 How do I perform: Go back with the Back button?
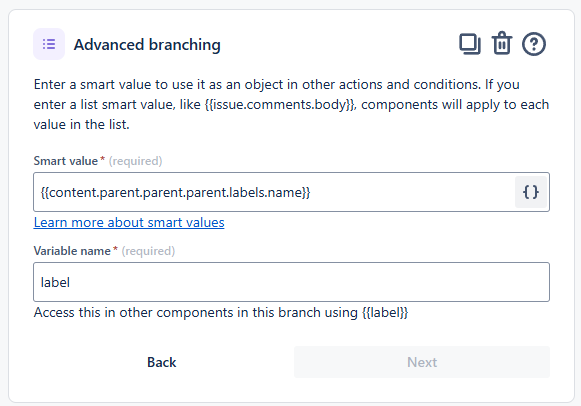point(162,362)
